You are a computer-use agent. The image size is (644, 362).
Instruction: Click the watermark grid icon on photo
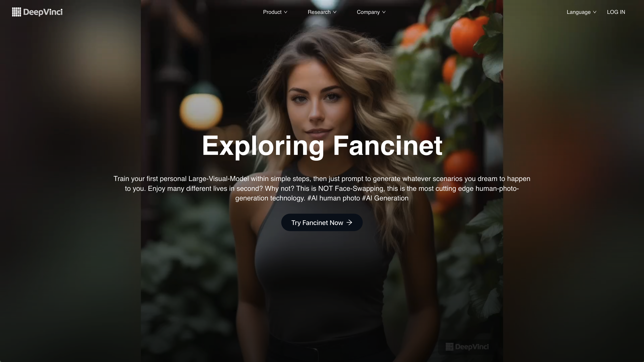[449, 347]
